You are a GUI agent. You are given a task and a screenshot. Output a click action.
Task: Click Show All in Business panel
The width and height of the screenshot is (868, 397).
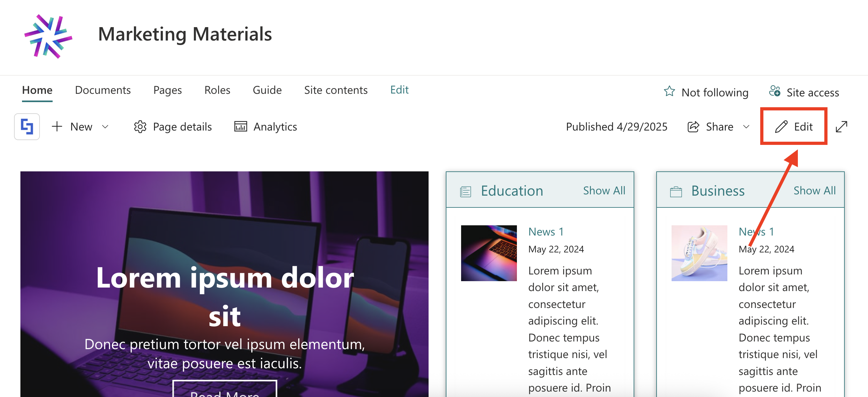coord(814,190)
